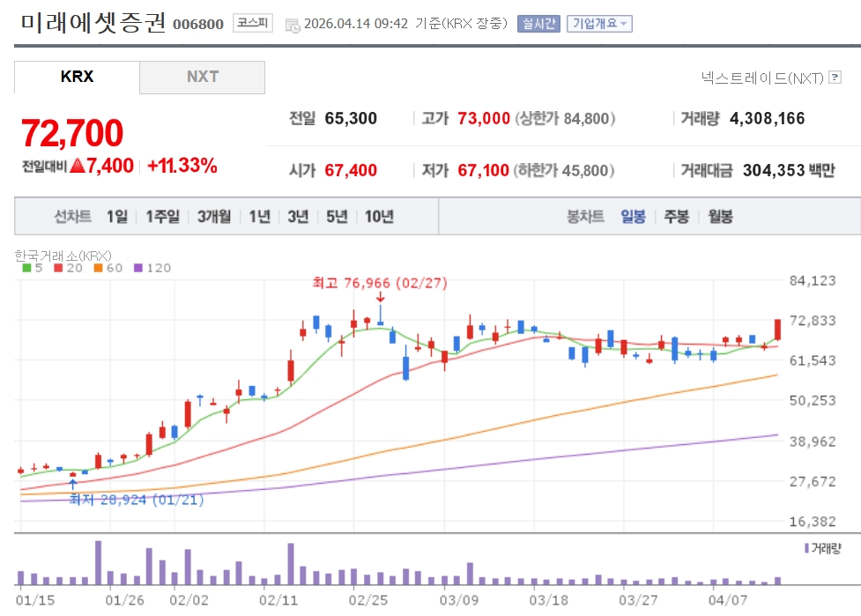861x616 pixels.
Task: Click the orange 60-day moving average legend square
Action: click(x=99, y=268)
